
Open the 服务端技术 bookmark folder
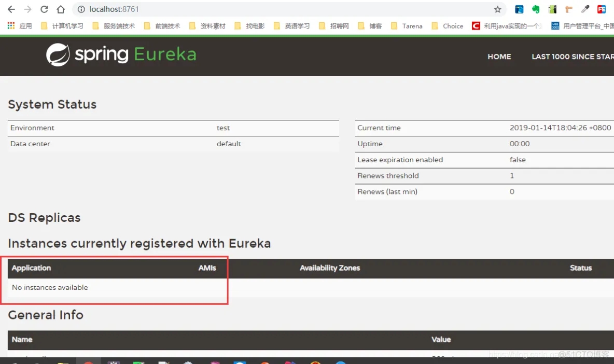point(114,26)
